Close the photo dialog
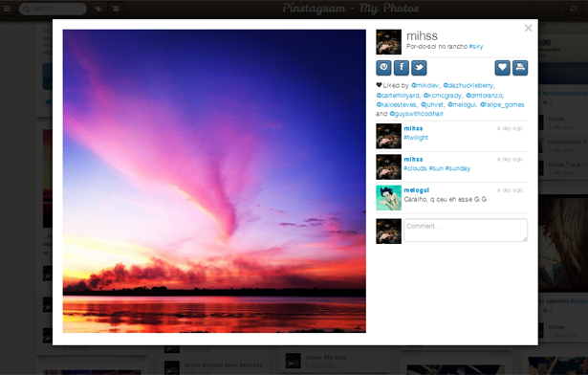 tap(528, 28)
